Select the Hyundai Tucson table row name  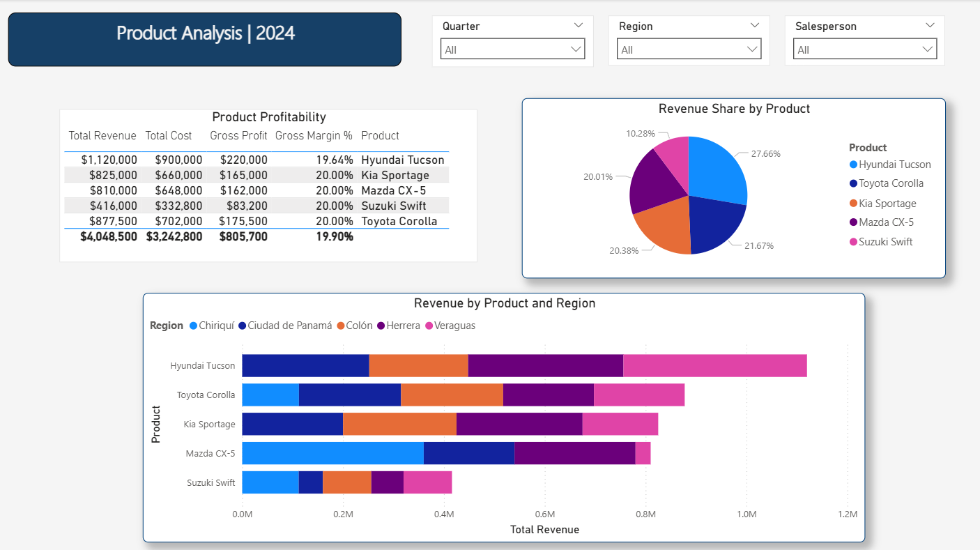[403, 160]
